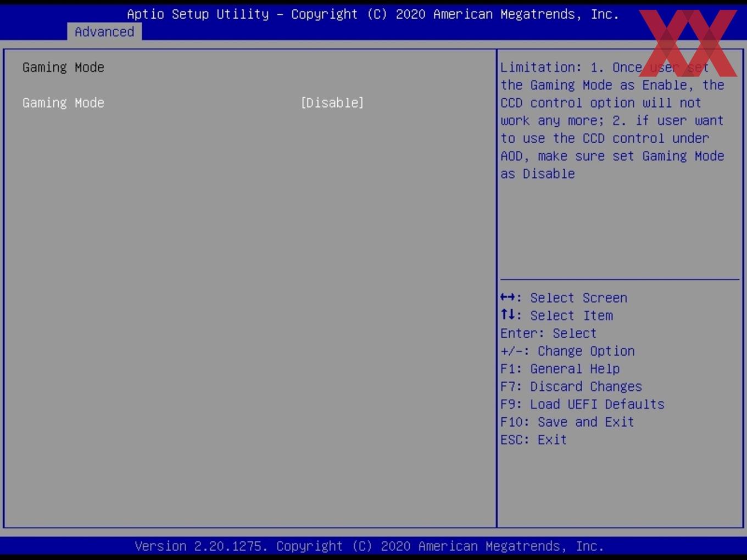Click the Select Item key hint
The width and height of the screenshot is (747, 560).
556,315
